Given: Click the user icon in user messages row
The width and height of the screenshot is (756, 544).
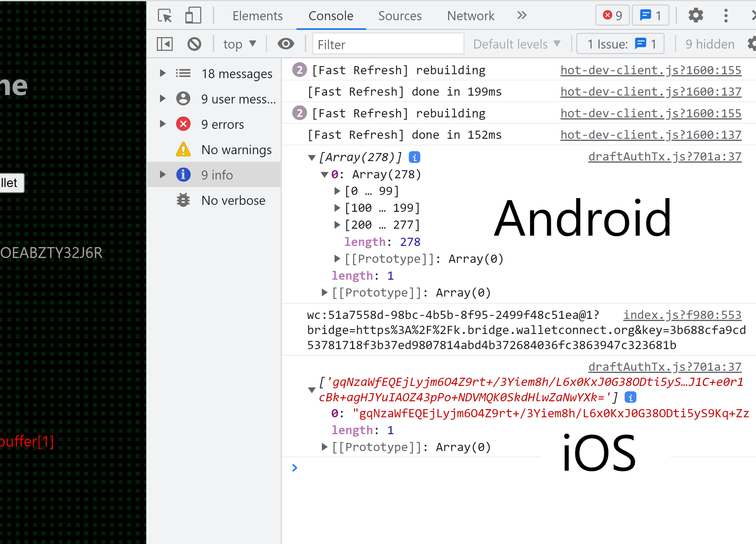Looking at the screenshot, I should [x=183, y=99].
